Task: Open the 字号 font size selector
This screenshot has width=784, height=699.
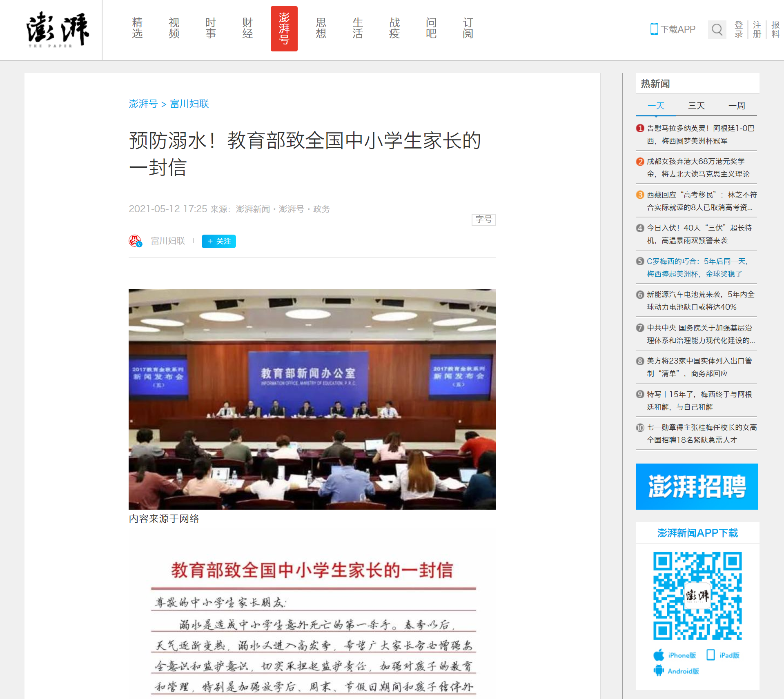Action: [483, 220]
